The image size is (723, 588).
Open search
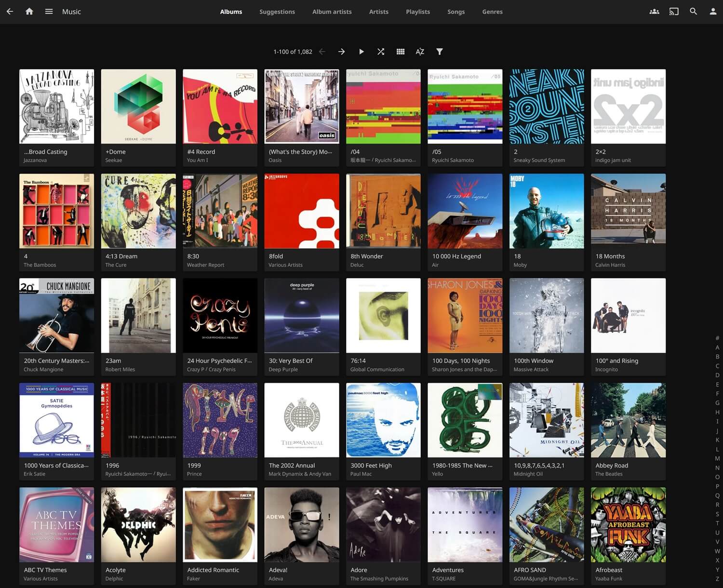point(694,11)
